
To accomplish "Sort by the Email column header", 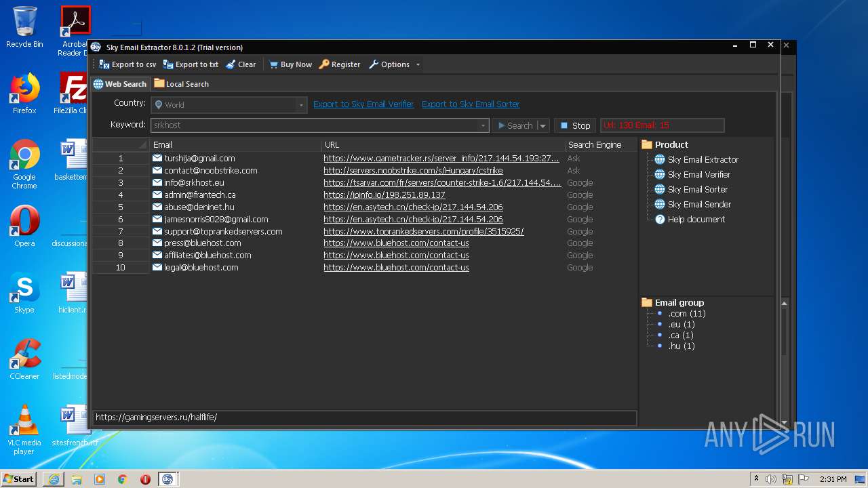I will (235, 144).
